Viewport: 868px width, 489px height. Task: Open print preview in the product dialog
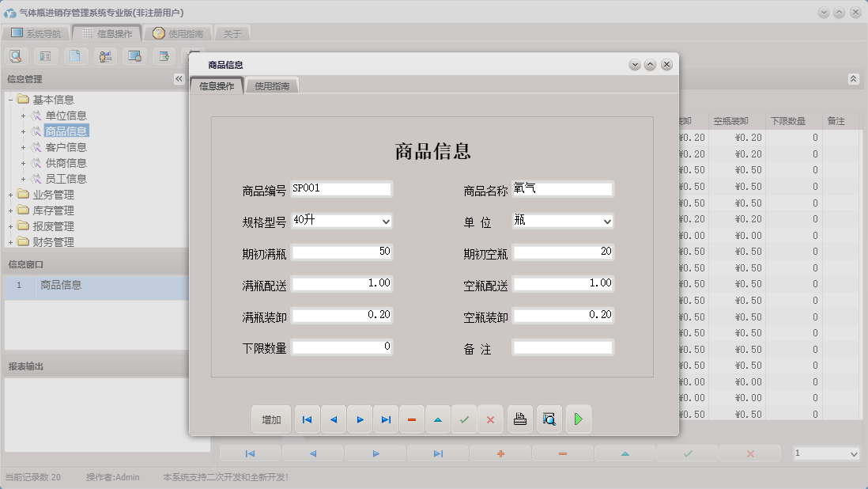[x=549, y=419]
